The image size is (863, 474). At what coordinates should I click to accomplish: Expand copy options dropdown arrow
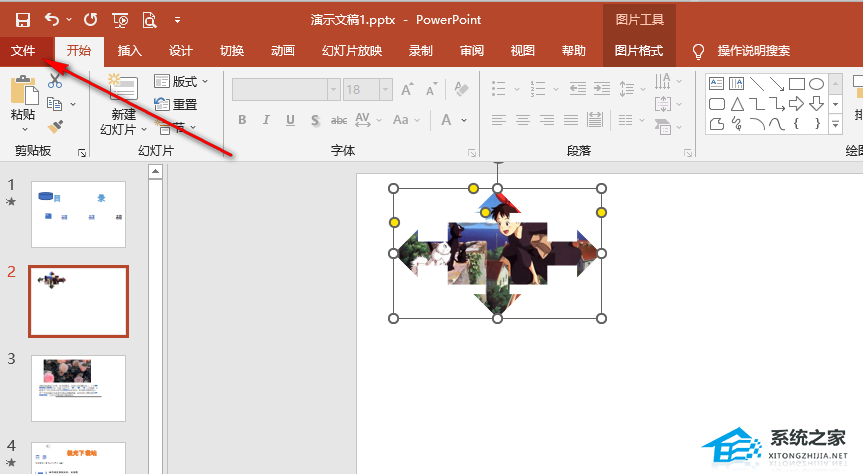(x=73, y=104)
